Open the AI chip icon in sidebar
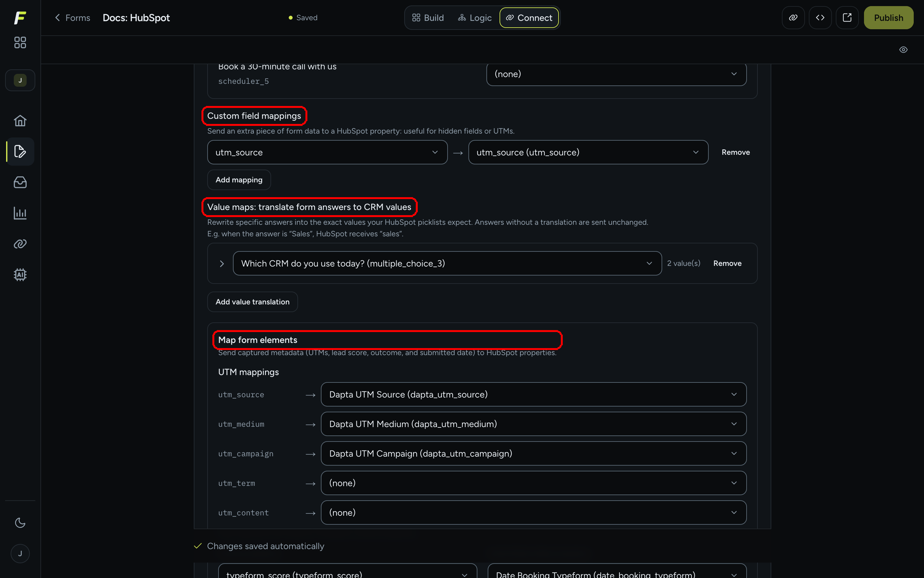Viewport: 924px width, 578px height. (x=20, y=275)
